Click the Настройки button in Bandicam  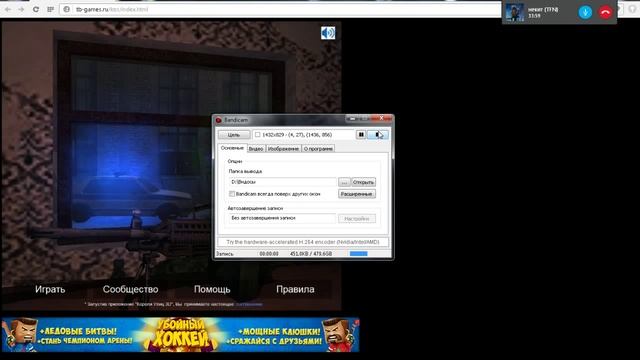[357, 219]
